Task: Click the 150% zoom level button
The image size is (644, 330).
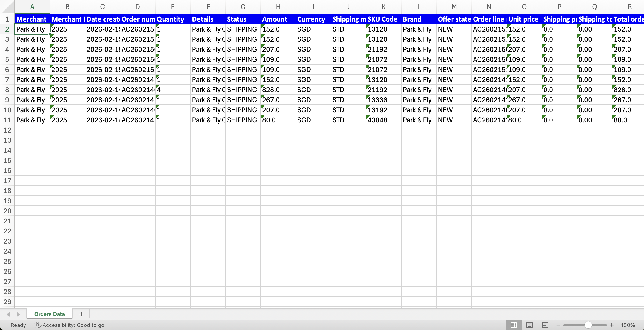Action: pos(628,325)
